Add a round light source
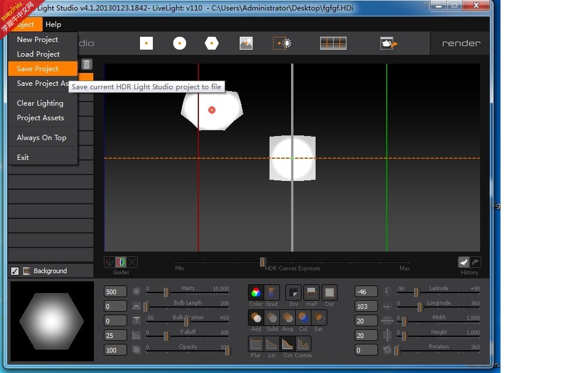The image size is (588, 373). tap(180, 43)
